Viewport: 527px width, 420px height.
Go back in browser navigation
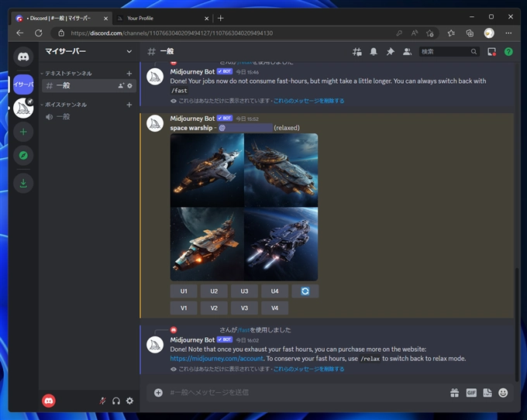click(x=20, y=33)
